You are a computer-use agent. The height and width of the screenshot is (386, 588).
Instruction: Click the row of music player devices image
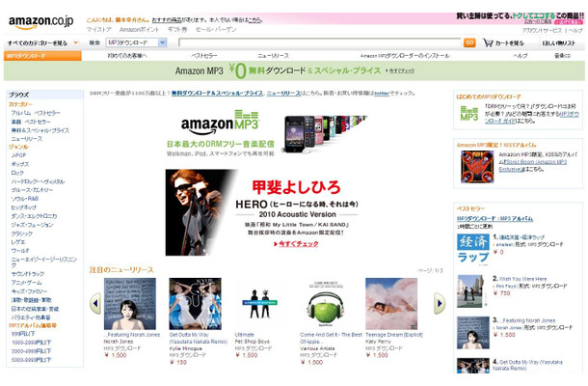pos(325,134)
